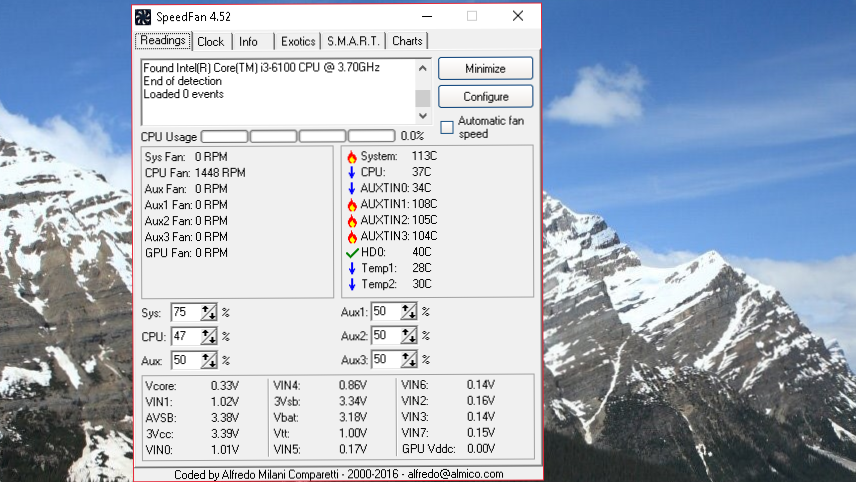Click the 'GPU Fan: 0 RPM' reading
Viewport: 856px width, 482px height.
186,253
